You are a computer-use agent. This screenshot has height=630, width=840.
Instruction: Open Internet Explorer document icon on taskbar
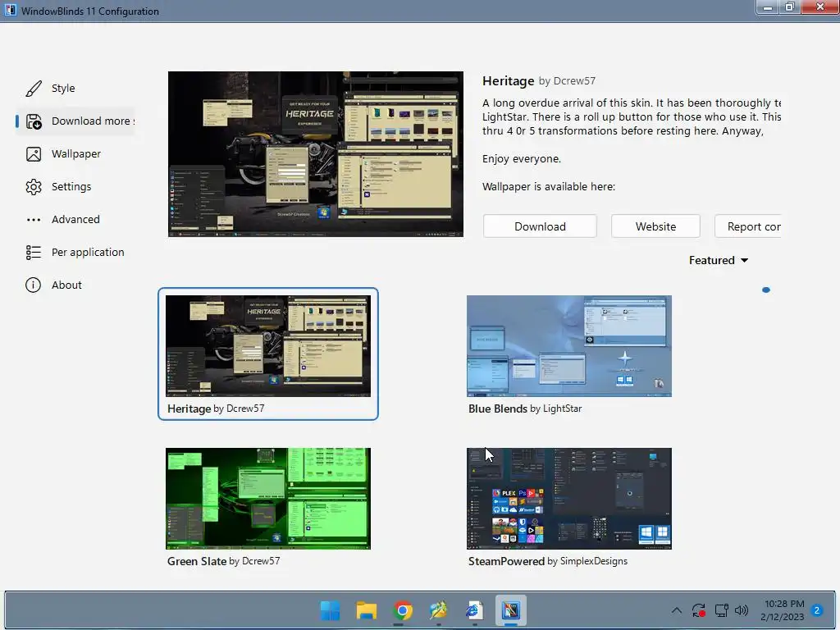pos(475,610)
